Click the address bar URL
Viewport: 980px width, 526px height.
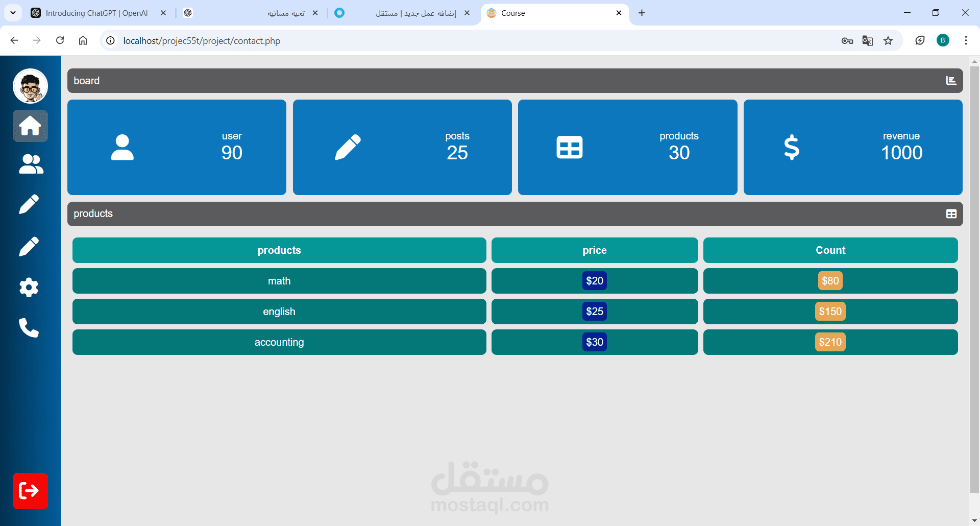[202, 41]
